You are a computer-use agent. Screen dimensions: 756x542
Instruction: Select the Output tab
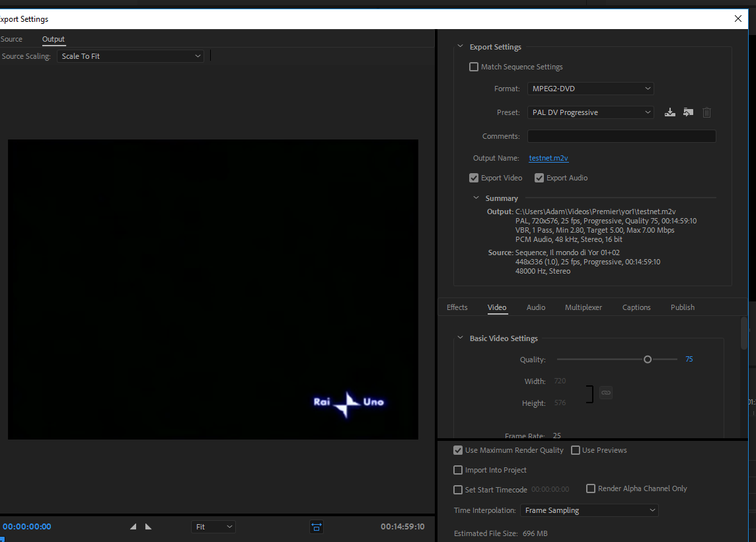(x=53, y=39)
